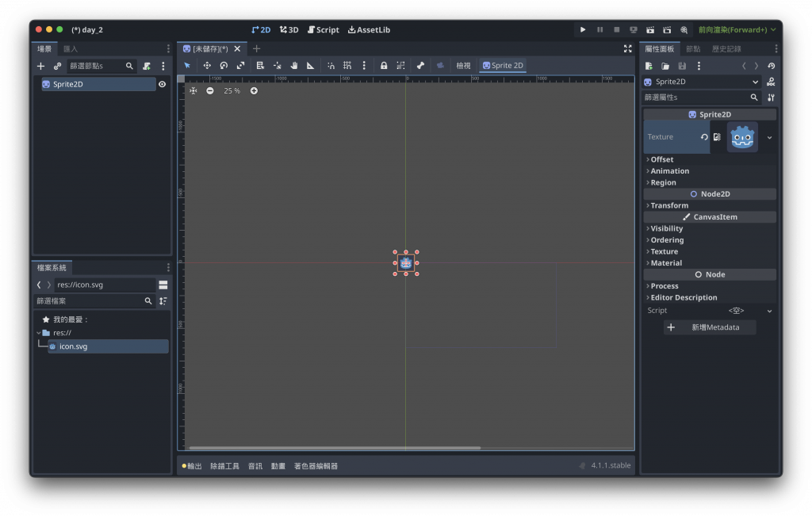The image size is (812, 516).
Task: Open inspector property tools icon
Action: click(771, 97)
